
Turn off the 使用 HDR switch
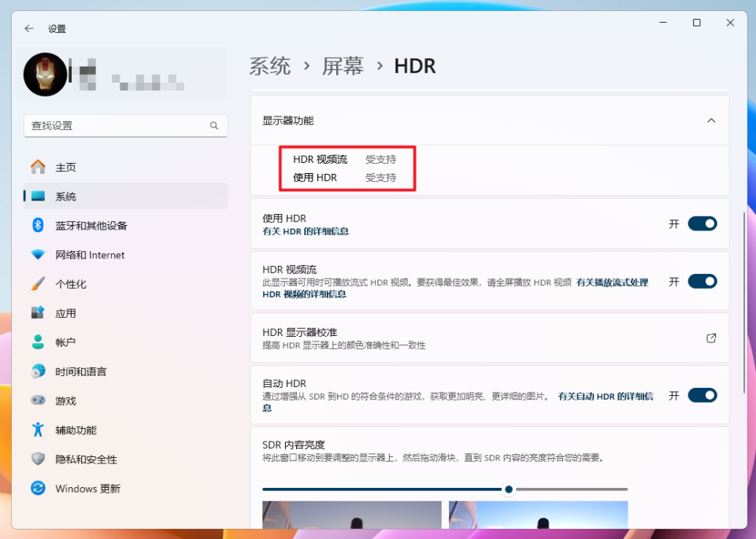pos(702,223)
